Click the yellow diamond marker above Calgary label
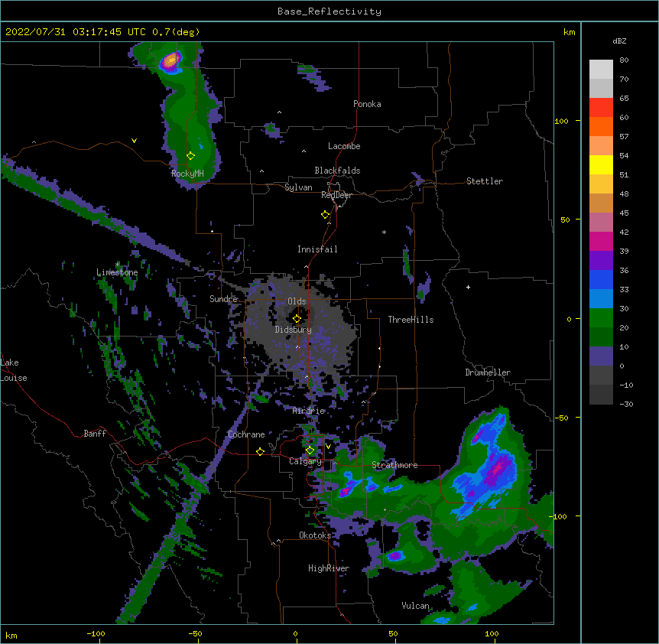The height and width of the screenshot is (644, 659). [310, 450]
